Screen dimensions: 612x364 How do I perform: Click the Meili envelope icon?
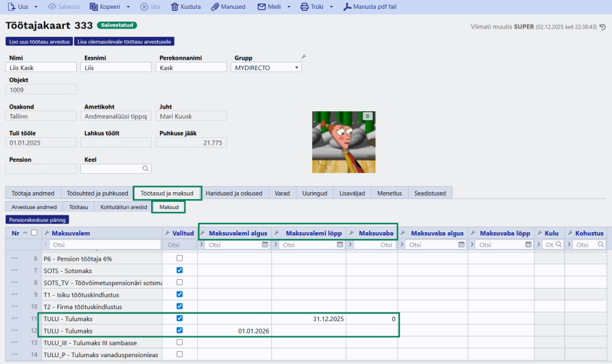point(262,7)
